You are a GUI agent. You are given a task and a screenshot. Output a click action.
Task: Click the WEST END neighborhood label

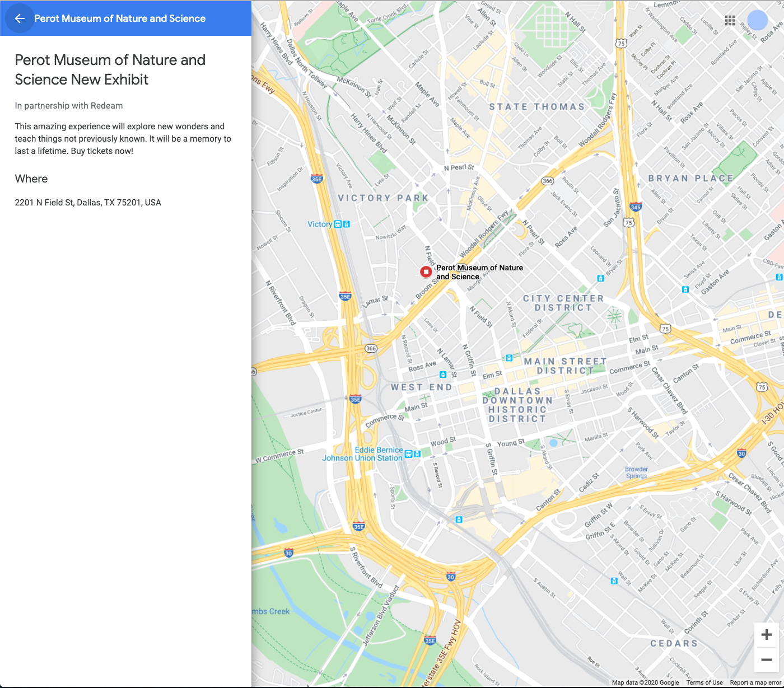click(421, 387)
